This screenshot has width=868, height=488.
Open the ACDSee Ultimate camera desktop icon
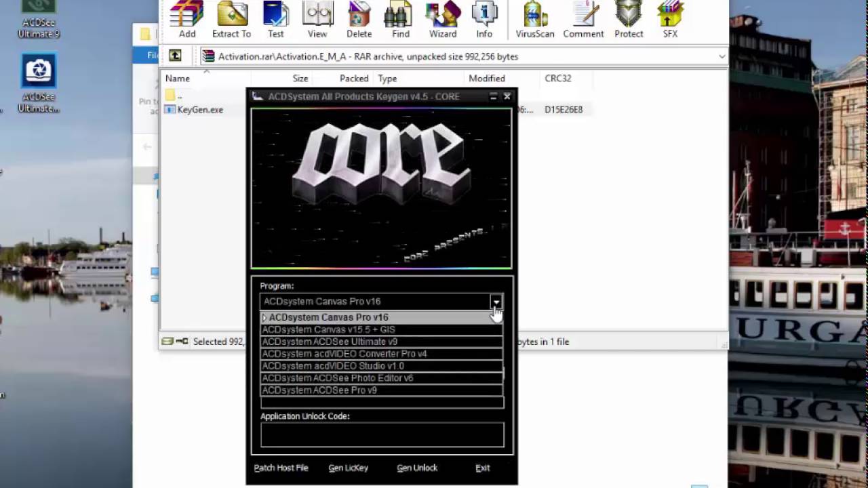(39, 84)
